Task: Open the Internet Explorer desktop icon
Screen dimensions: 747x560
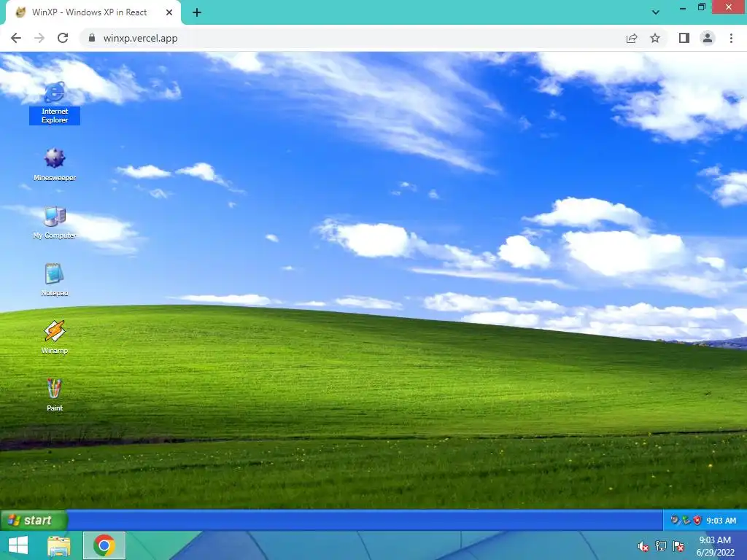Action: (54, 103)
